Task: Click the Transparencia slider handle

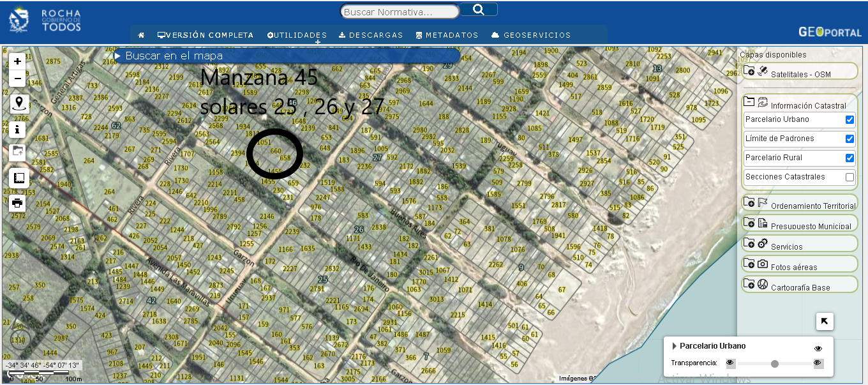Action: pyautogui.click(x=774, y=364)
